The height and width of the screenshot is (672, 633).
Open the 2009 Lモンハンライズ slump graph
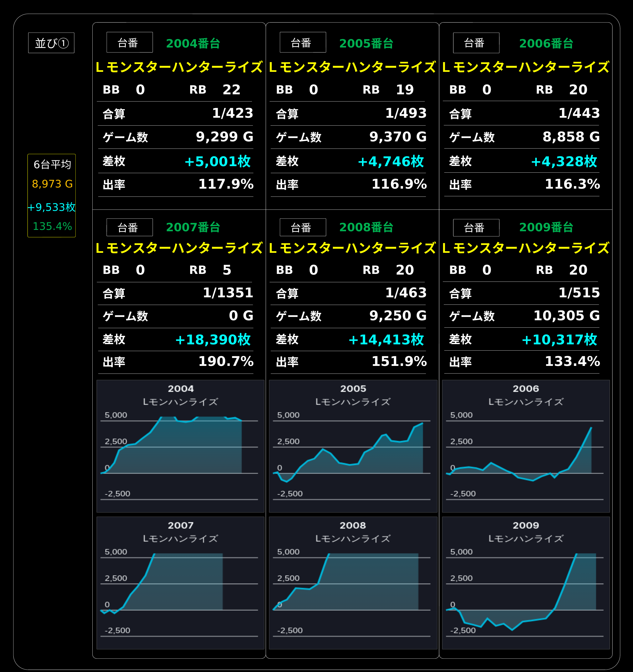[526, 583]
